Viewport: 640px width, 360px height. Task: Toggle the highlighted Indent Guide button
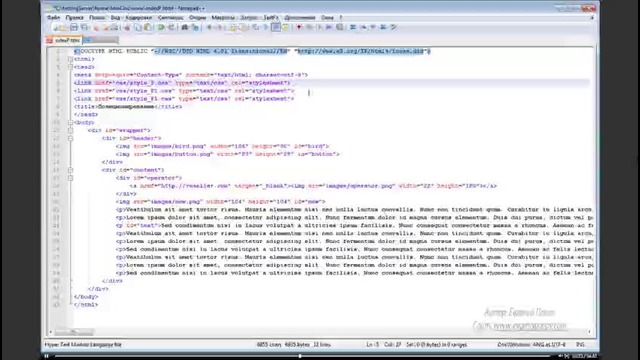pos(276,27)
